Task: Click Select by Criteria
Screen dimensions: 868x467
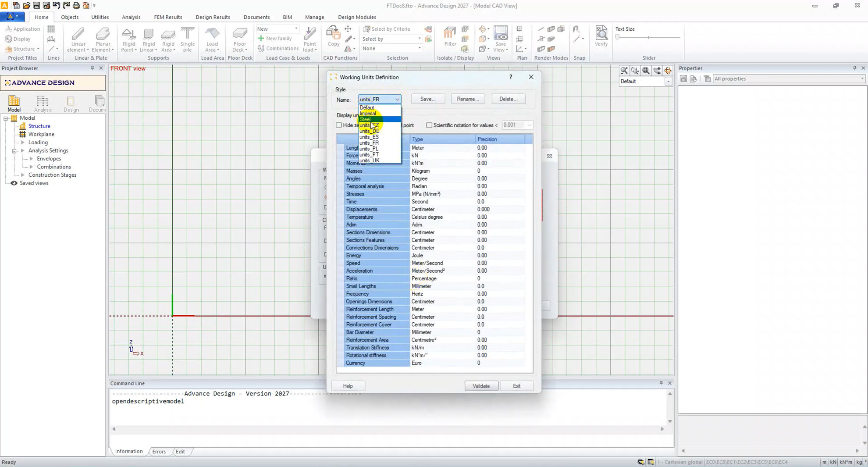Action: [387, 29]
